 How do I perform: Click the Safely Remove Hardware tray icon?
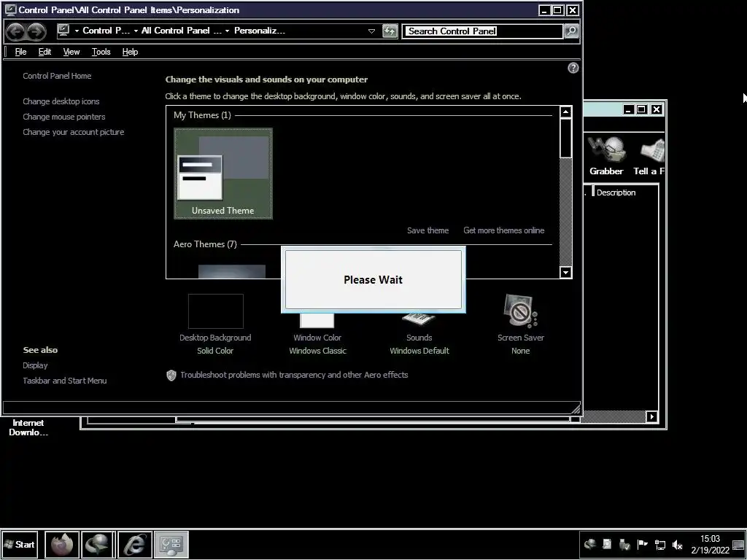pos(624,544)
